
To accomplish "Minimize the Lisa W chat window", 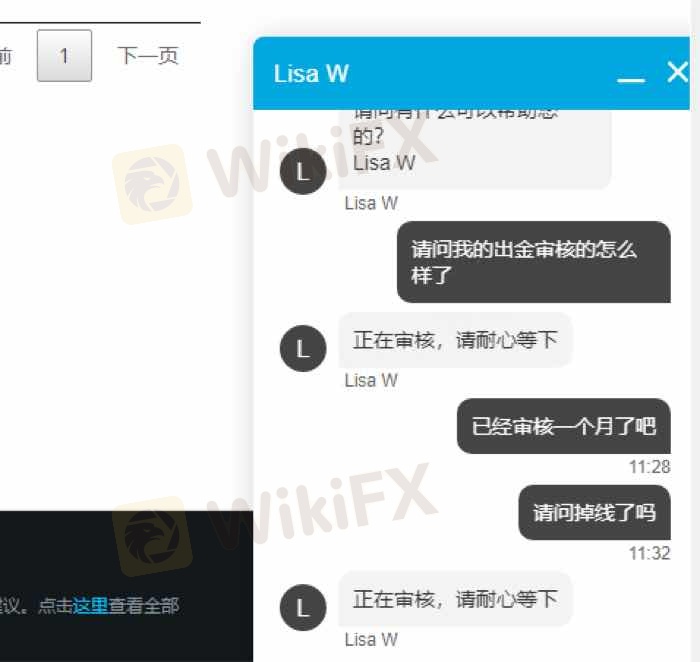I will click(631, 79).
